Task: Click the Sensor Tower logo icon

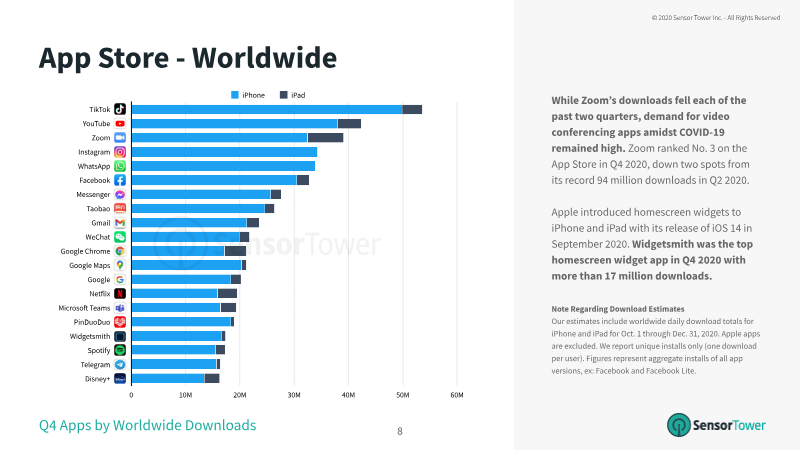Action: tap(679, 425)
